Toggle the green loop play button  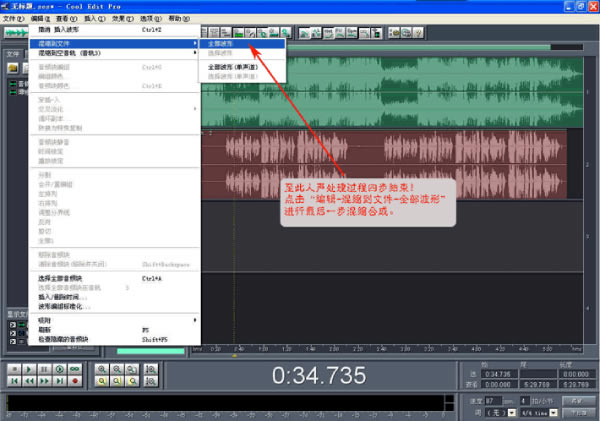tap(74, 369)
